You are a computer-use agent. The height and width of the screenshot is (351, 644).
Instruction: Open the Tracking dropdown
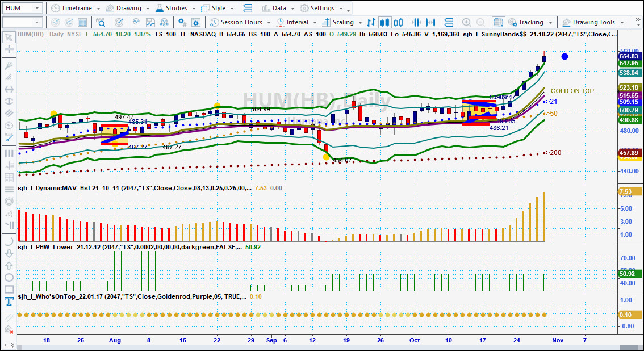pyautogui.click(x=530, y=22)
